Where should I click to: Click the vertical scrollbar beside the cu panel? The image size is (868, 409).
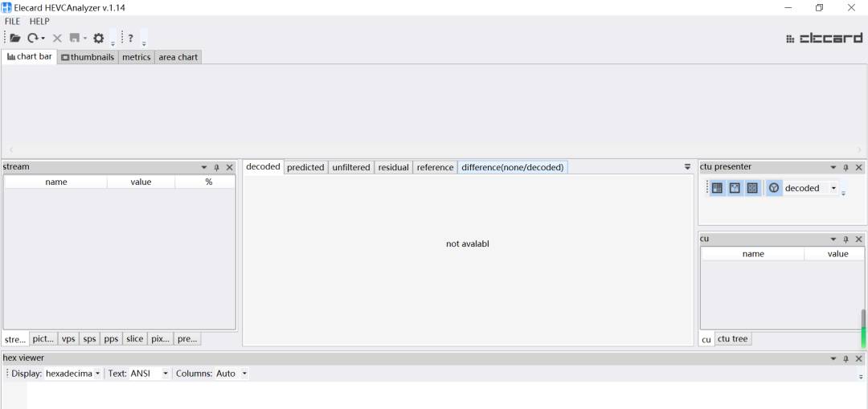(864, 321)
